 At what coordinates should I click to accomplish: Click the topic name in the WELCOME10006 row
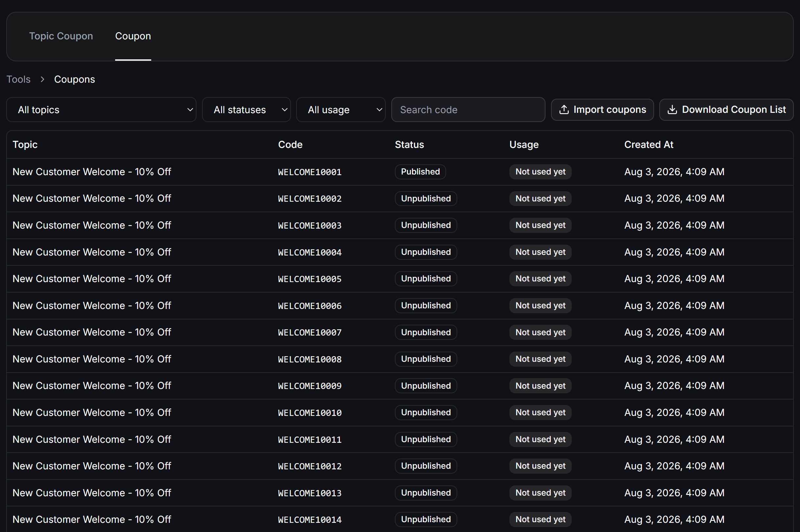point(92,306)
